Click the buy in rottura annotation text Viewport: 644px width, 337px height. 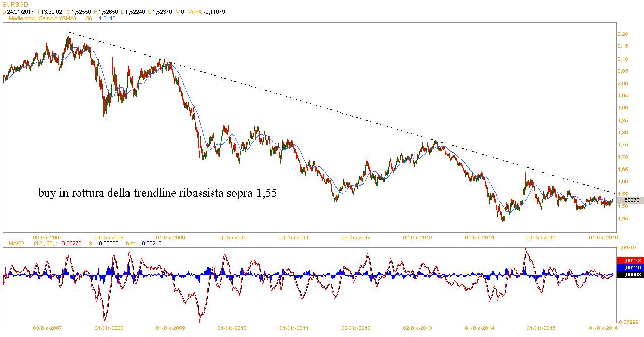[157, 193]
